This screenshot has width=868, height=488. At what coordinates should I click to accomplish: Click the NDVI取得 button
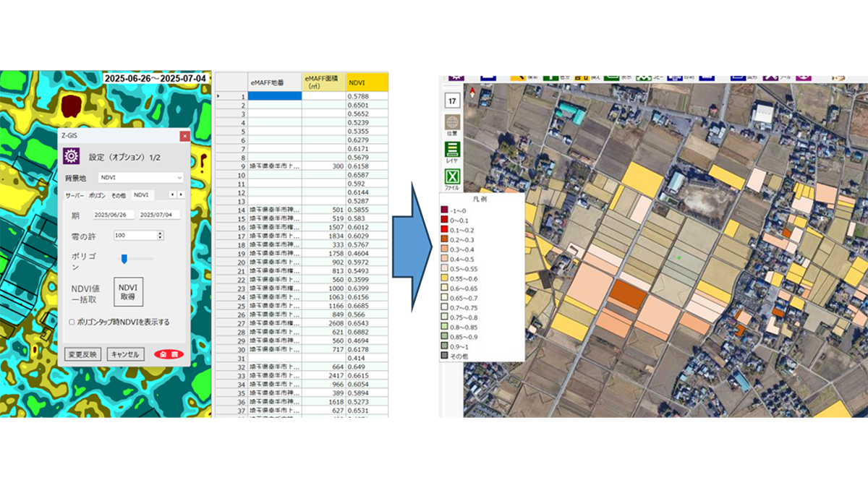click(128, 291)
